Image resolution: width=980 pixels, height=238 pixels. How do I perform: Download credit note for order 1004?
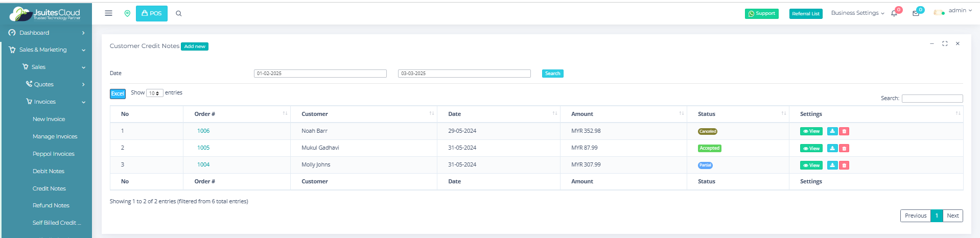(832, 165)
